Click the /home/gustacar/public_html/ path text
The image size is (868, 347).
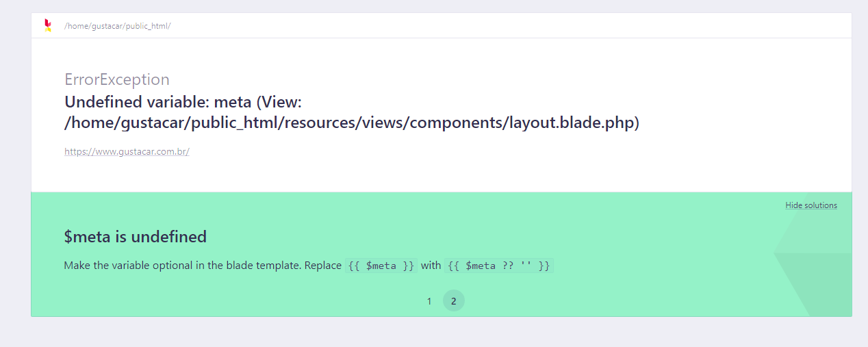pos(117,26)
